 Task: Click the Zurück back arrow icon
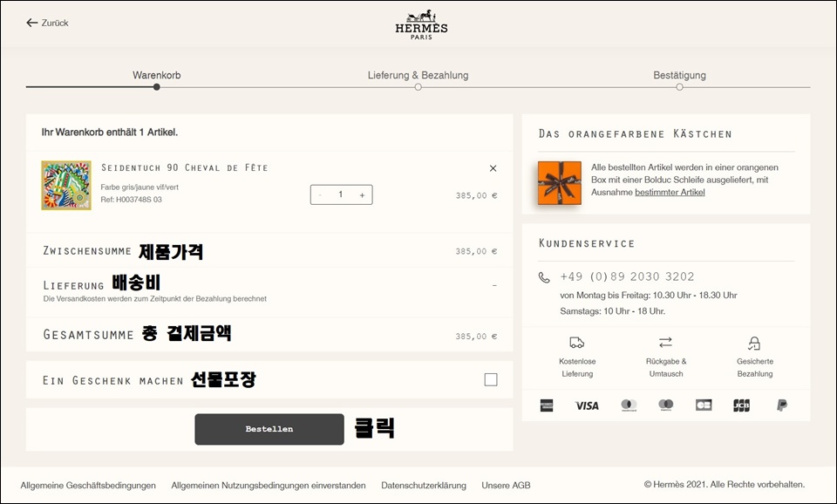pyautogui.click(x=32, y=23)
